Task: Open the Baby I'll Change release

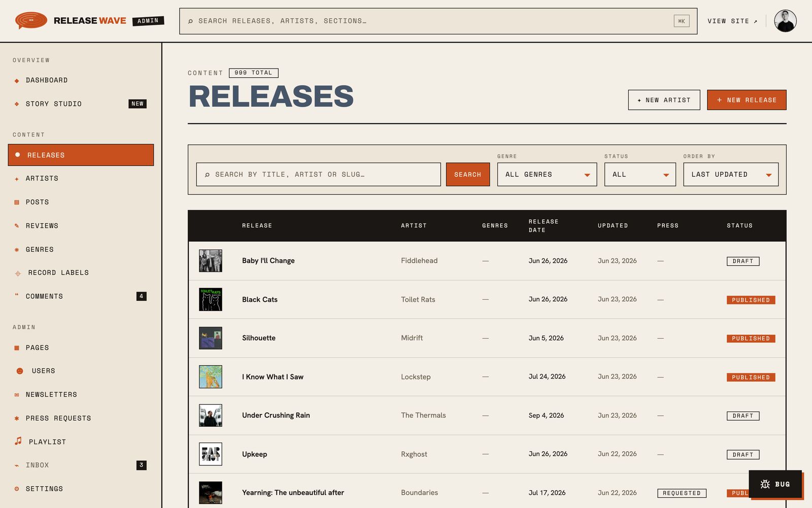Action: (x=268, y=261)
